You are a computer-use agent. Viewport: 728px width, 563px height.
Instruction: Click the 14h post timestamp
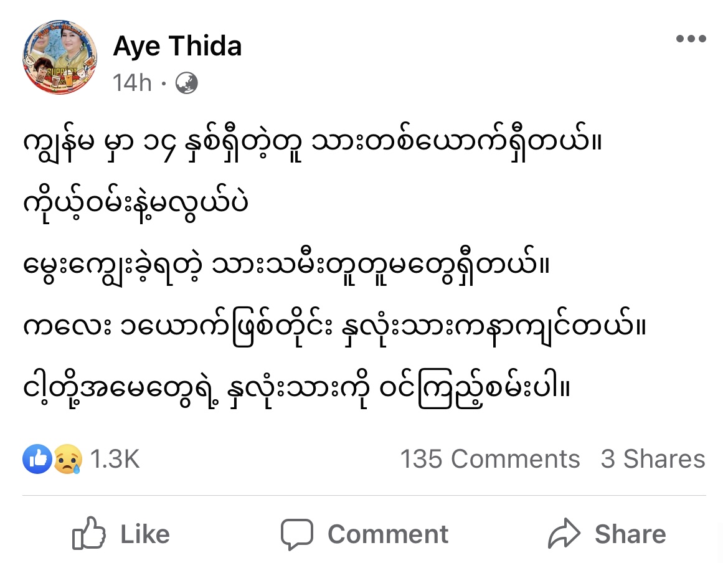click(x=132, y=83)
